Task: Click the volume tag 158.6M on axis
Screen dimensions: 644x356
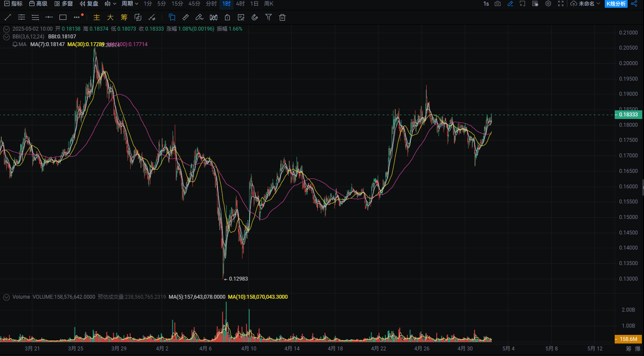Action: [x=628, y=339]
